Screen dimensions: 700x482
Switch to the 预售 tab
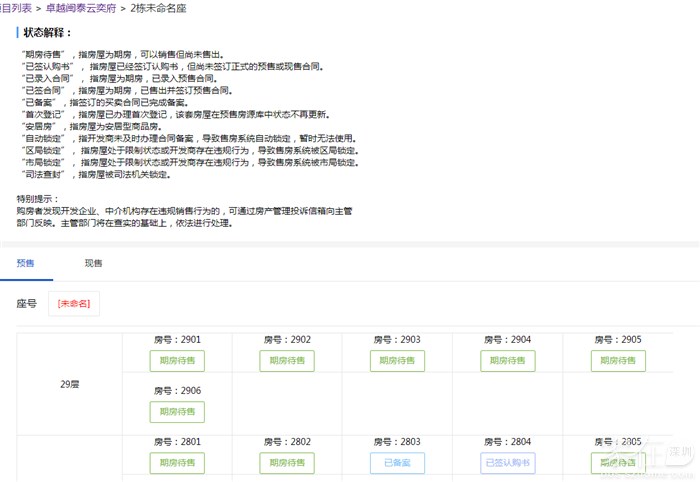26,263
